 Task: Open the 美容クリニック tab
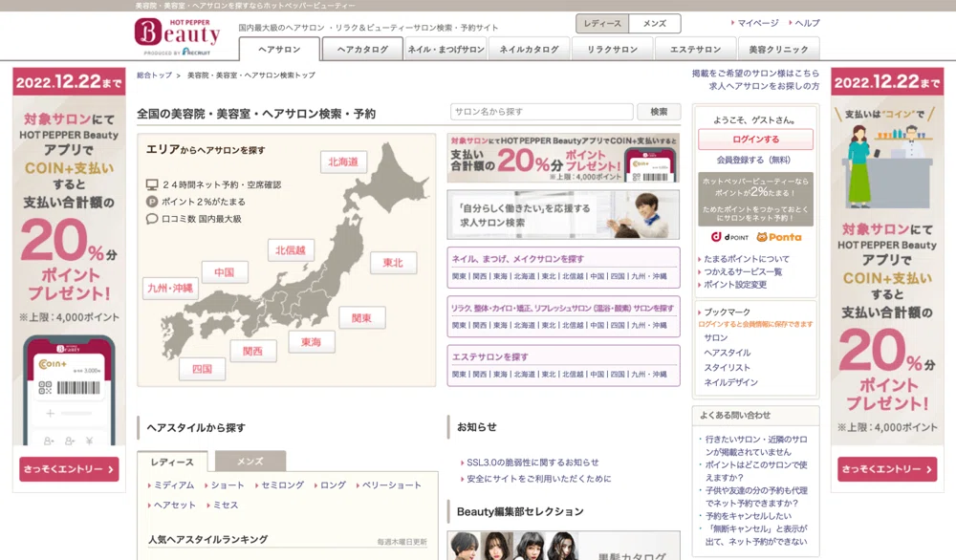[778, 50]
